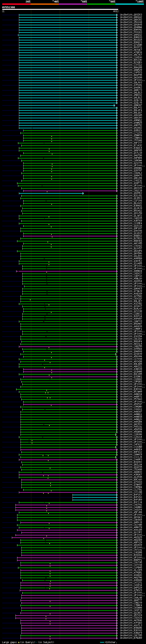The image size is (146, 644).
Task: Pick hit label UniRef100_C4EF10
Action: coord(131,276)
